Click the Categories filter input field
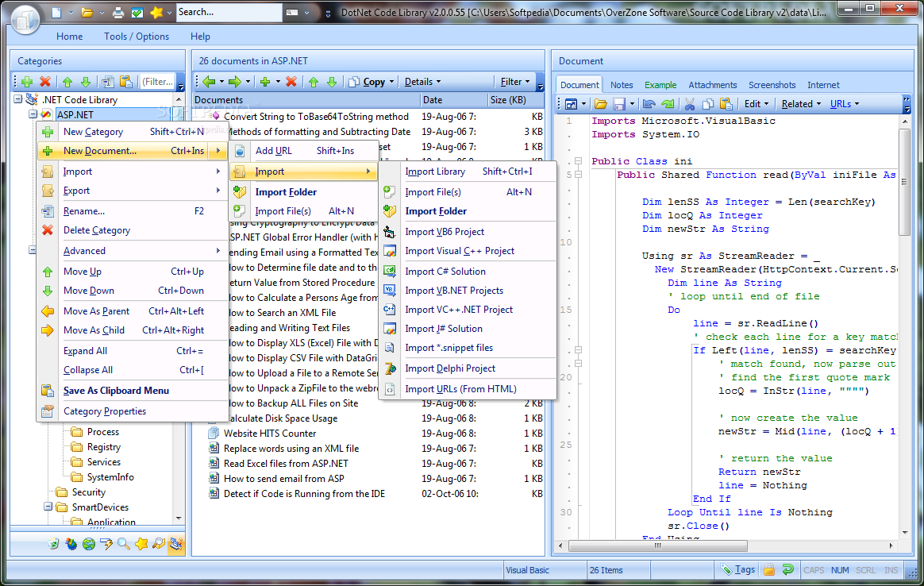Screen dimensions: 924x586 [x=157, y=82]
